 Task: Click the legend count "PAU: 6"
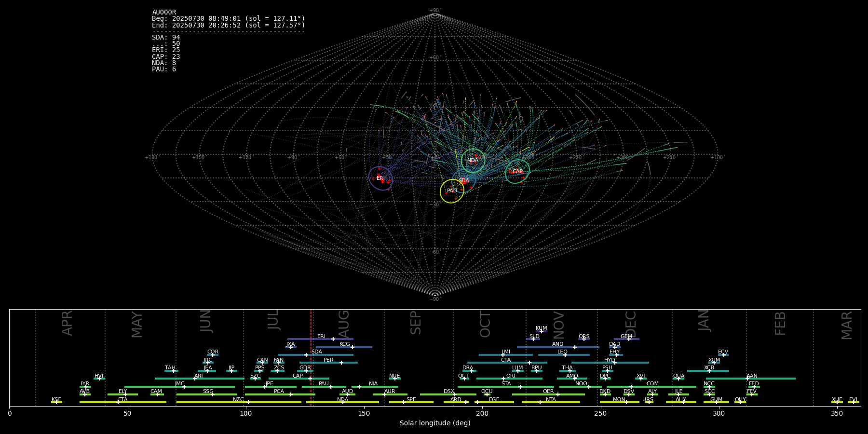(164, 69)
